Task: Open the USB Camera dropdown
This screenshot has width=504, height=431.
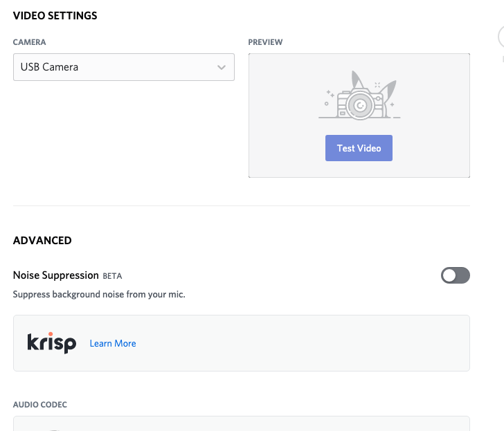Action: (124, 67)
